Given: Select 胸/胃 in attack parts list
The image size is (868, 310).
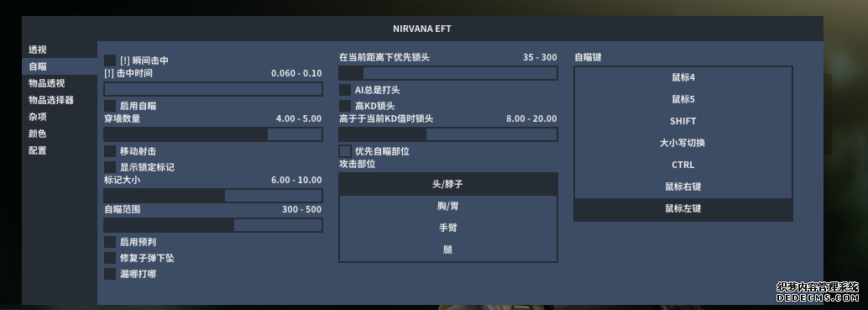Looking at the screenshot, I should pos(447,207).
